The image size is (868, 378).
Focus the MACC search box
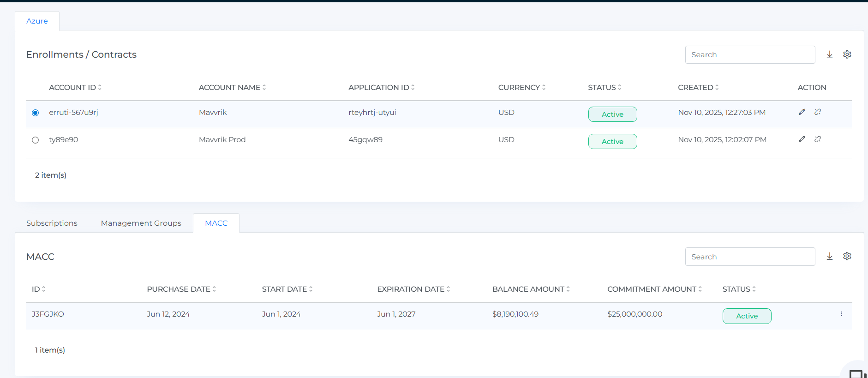click(x=749, y=257)
